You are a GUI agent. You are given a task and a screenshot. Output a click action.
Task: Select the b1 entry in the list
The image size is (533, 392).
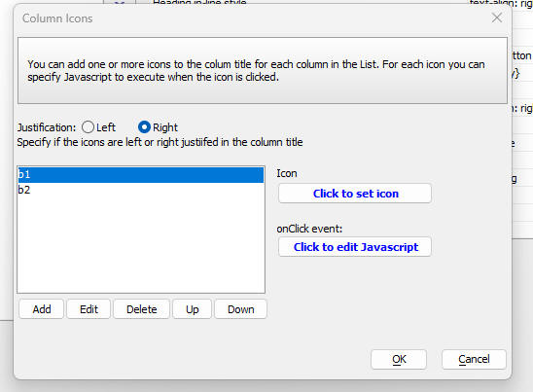click(x=141, y=174)
